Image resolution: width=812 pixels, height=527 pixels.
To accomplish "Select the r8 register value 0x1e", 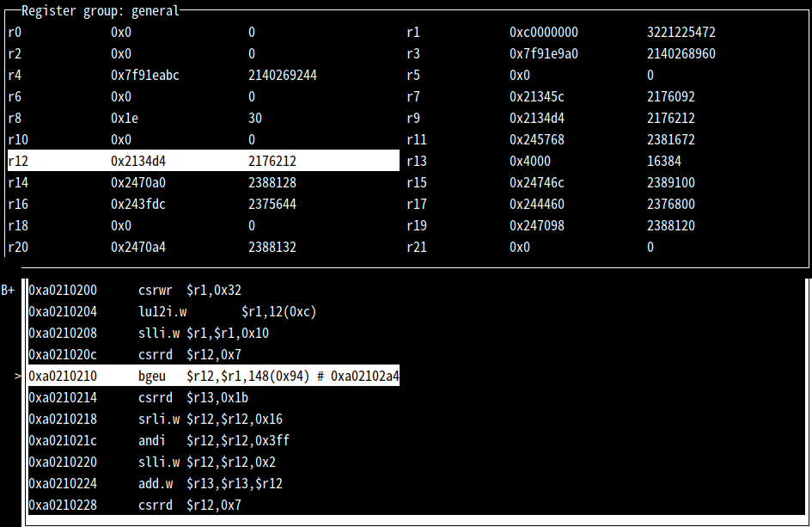I will [x=124, y=119].
